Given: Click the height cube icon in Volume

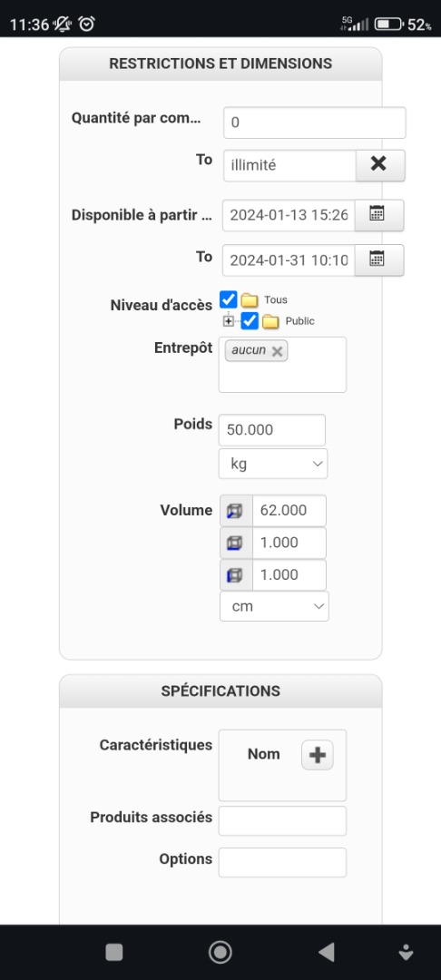Looking at the screenshot, I should [x=236, y=575].
